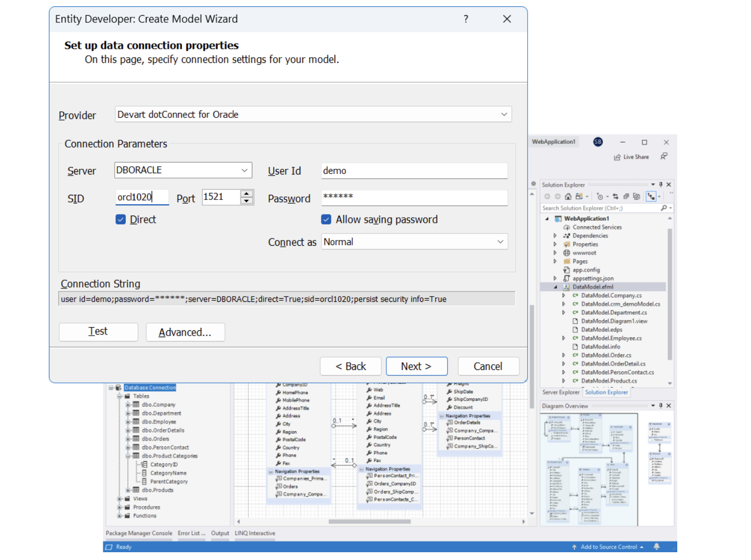This screenshot has width=751, height=560.
Task: Click the Connected Services cloud icon
Action: (567, 228)
